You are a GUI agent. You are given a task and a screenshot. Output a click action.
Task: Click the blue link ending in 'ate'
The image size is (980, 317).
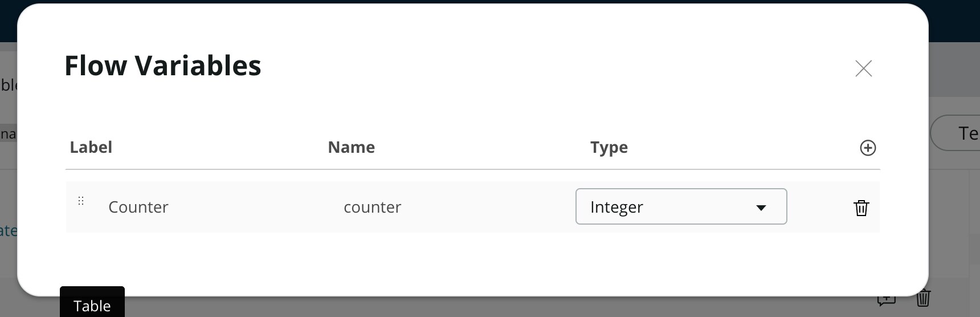point(9,231)
